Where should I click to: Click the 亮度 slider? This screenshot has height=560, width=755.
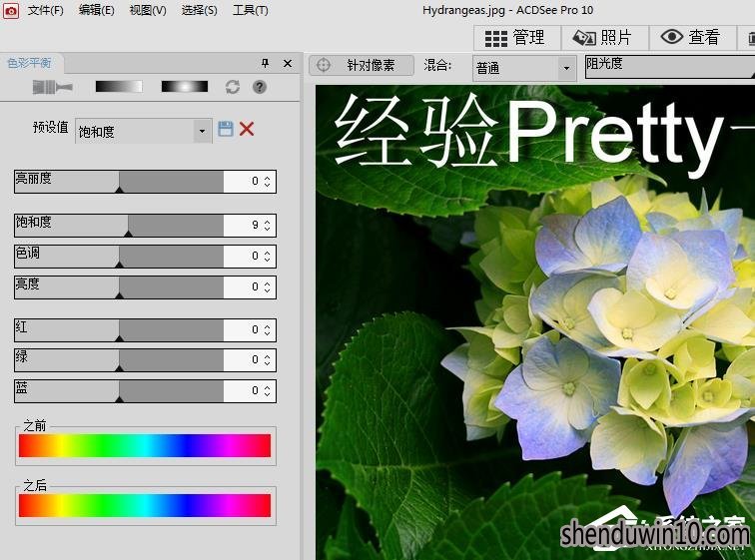[x=119, y=287]
